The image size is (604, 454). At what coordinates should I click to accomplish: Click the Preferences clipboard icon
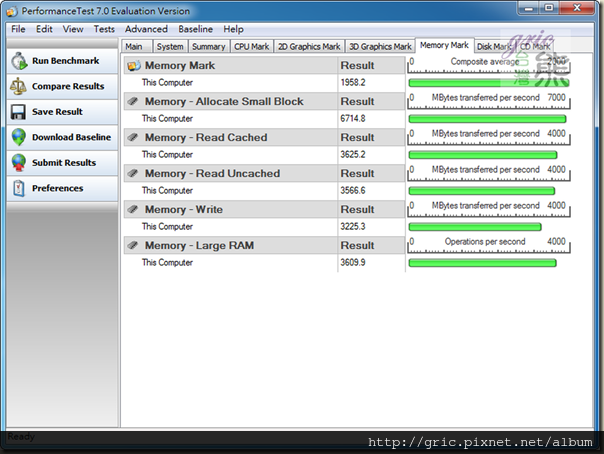coord(18,188)
